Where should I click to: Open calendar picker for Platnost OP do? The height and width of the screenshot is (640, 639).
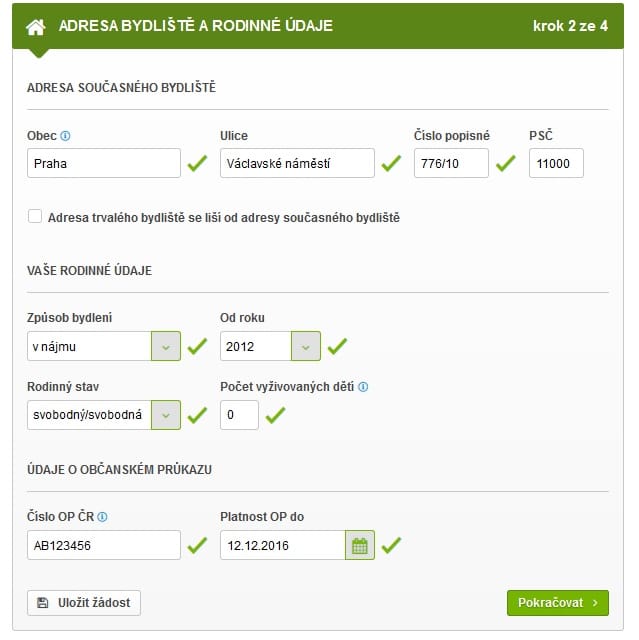click(x=359, y=545)
